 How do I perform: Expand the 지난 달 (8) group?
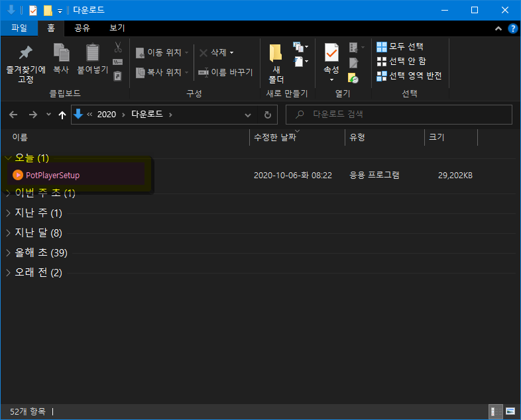coord(9,233)
